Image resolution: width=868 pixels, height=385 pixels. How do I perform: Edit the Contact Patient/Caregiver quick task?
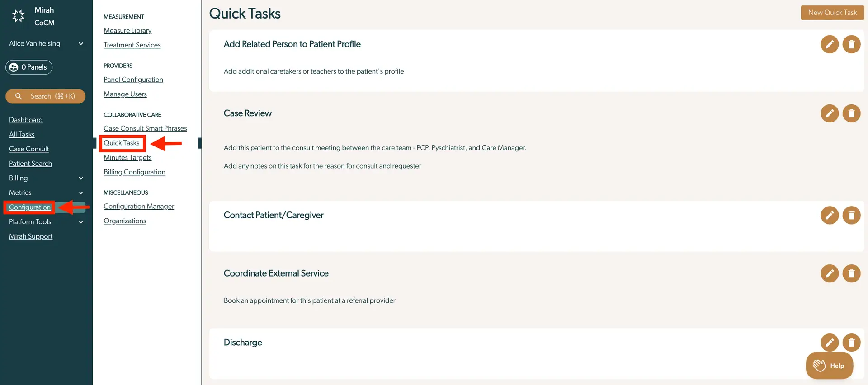pos(829,215)
